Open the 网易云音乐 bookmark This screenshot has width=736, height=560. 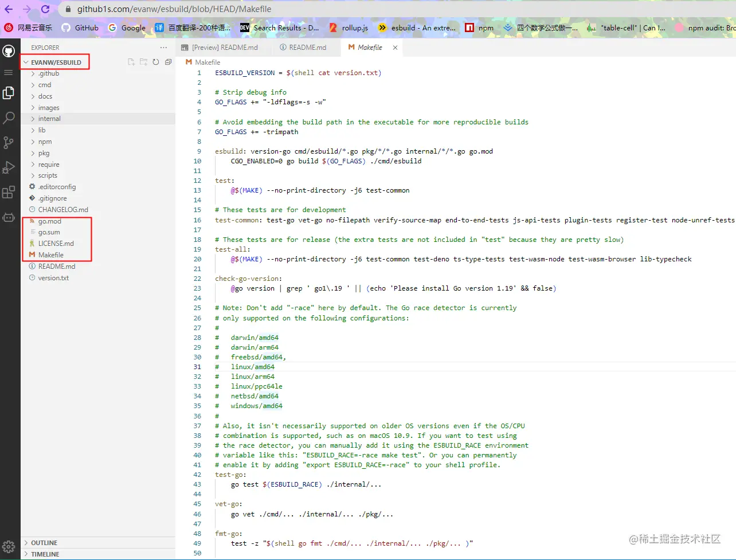28,28
